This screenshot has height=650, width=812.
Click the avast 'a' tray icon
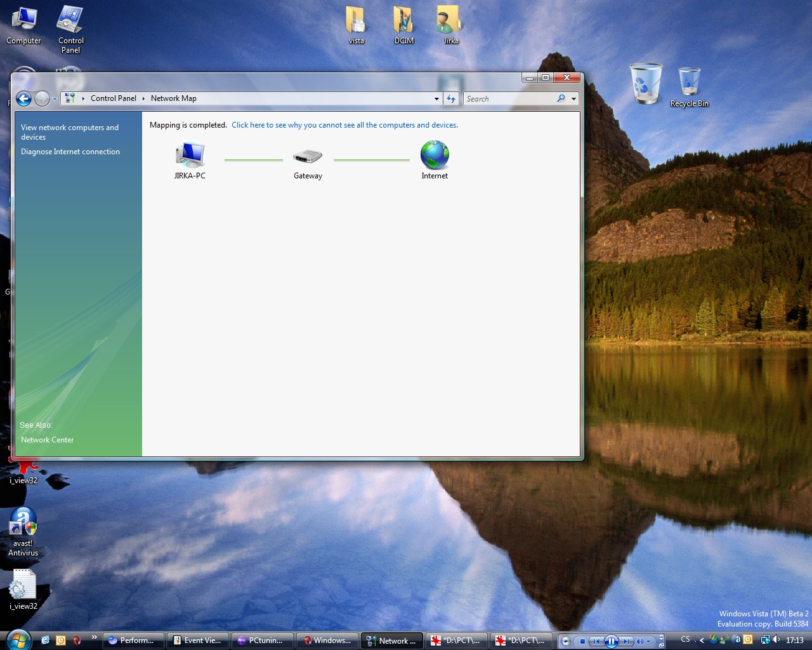tap(738, 639)
